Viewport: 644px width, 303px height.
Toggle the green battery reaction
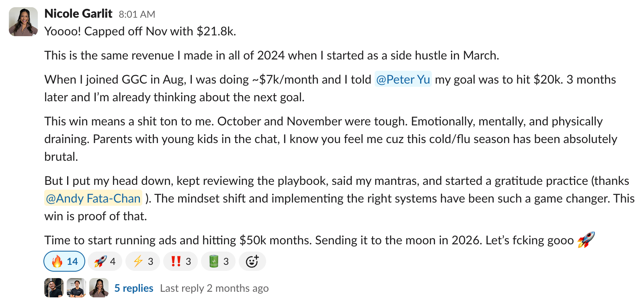click(218, 262)
